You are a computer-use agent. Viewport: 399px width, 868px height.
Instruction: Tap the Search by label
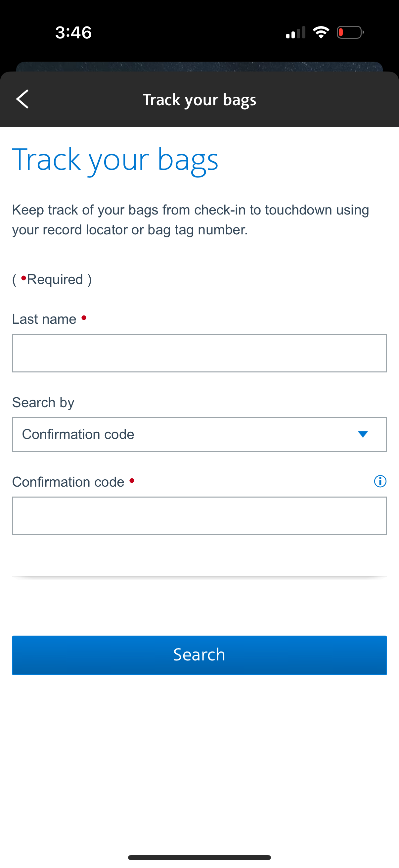(x=43, y=402)
